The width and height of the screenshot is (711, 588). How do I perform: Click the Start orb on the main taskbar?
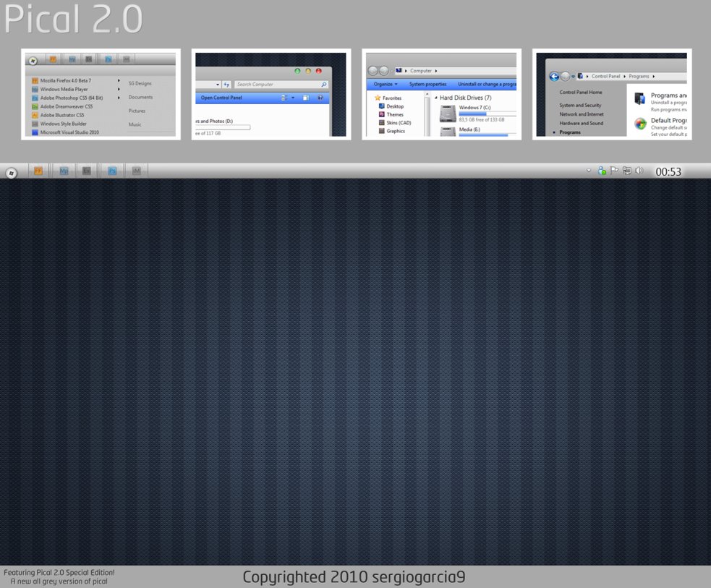point(12,172)
